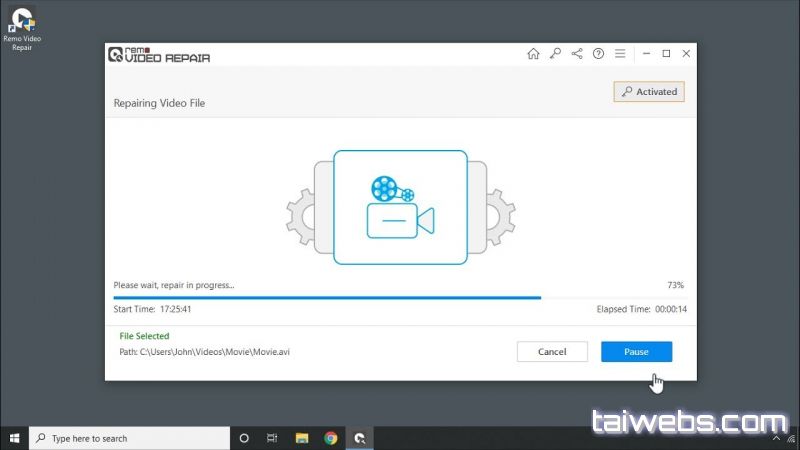Click the File Selected label
Viewport: 800px width, 450px height.
(144, 336)
